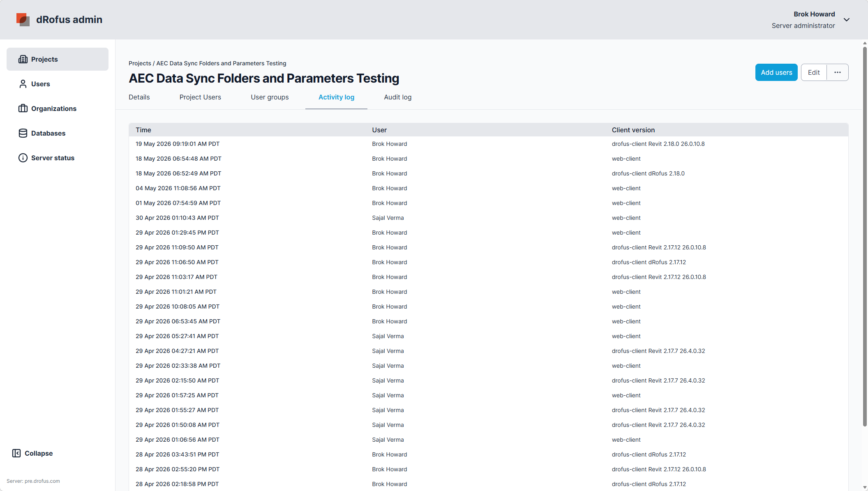Click the User column header
Image resolution: width=868 pixels, height=491 pixels.
point(379,130)
